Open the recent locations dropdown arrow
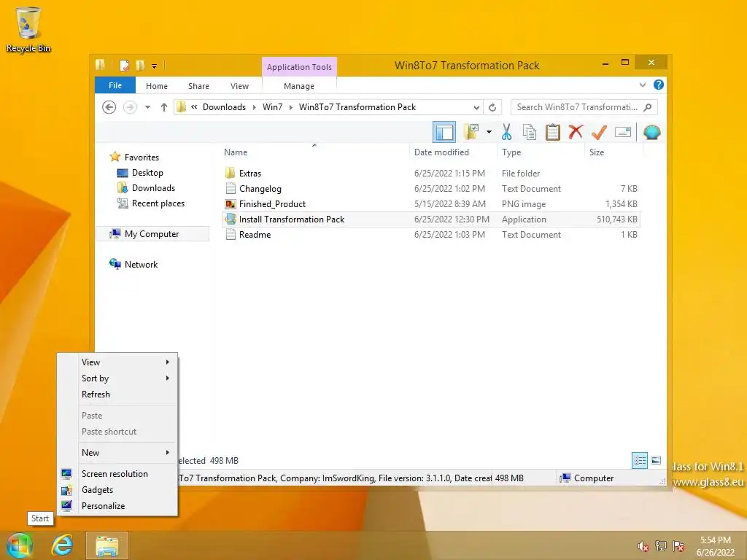The image size is (747, 560). click(x=147, y=107)
